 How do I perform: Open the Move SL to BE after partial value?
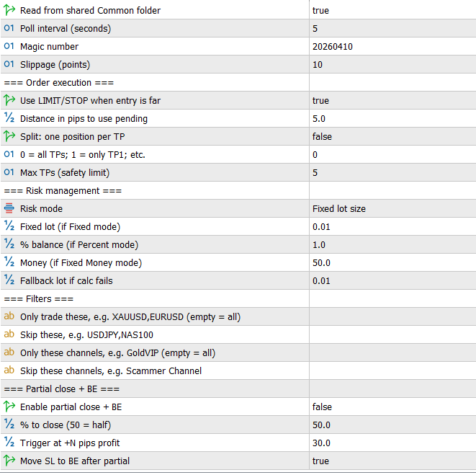pos(320,461)
